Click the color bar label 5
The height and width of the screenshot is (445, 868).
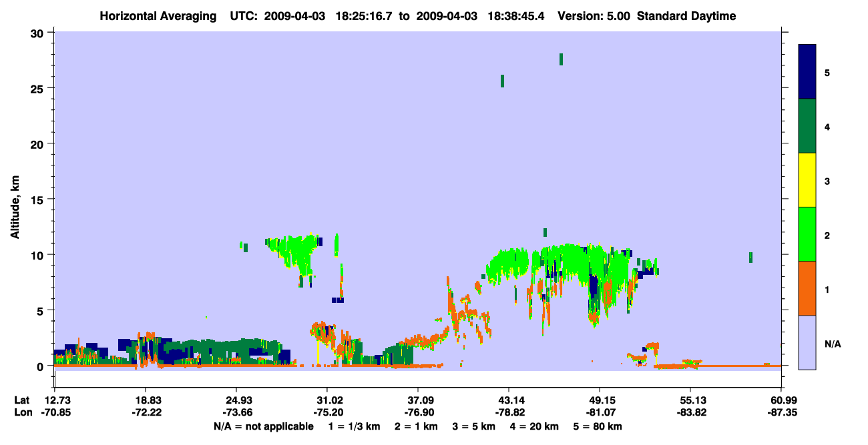click(827, 72)
